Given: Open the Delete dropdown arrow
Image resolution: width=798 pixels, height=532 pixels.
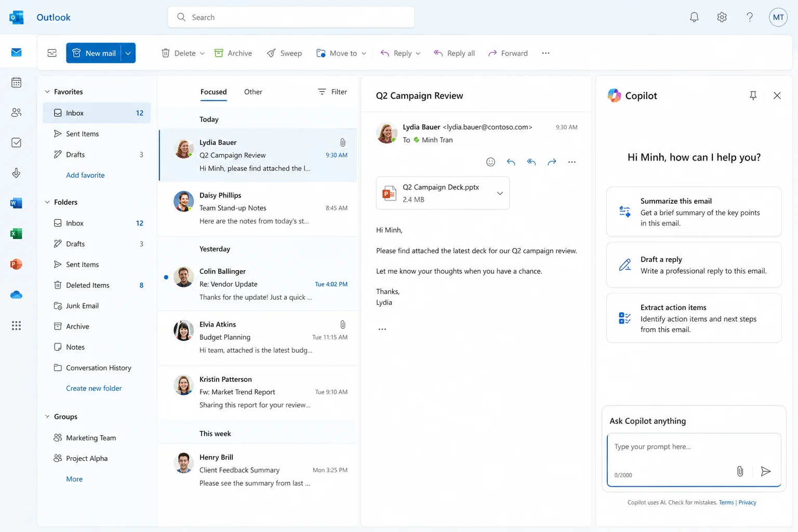Looking at the screenshot, I should [202, 54].
